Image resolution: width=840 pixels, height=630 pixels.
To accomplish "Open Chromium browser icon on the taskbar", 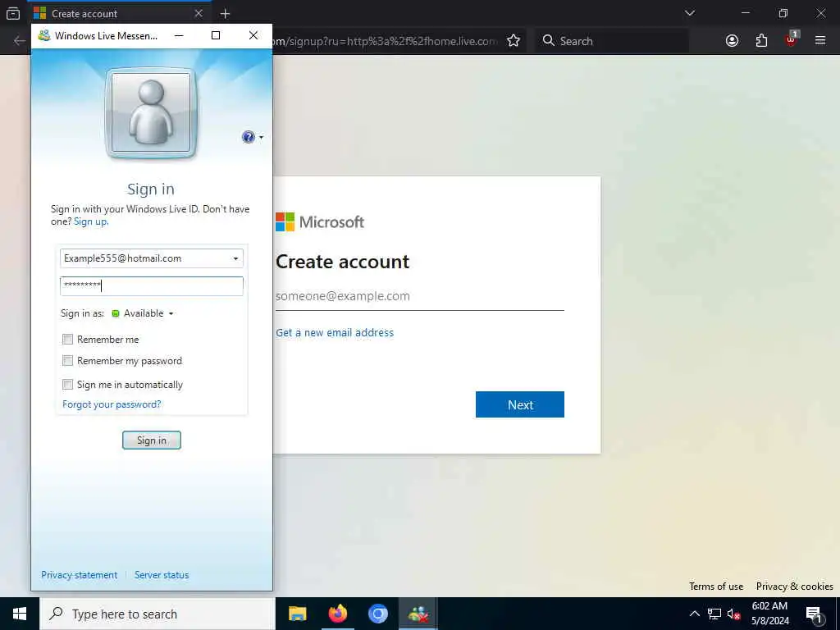I will tap(377, 614).
